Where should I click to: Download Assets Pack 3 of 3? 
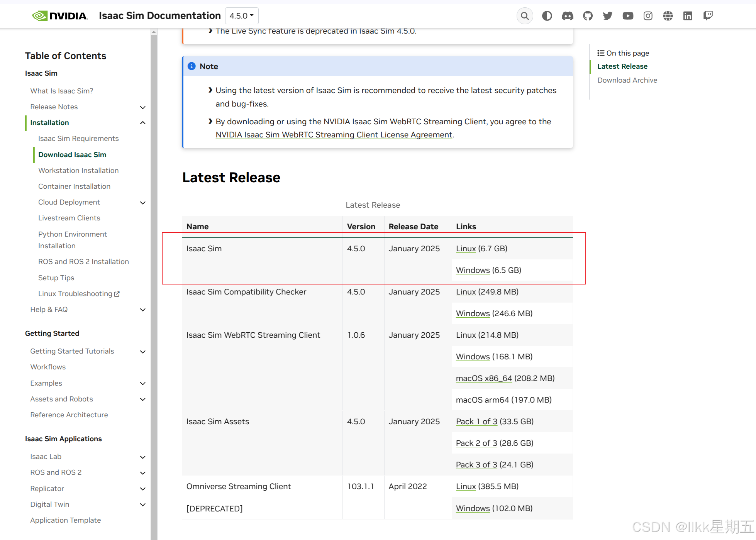pos(476,465)
